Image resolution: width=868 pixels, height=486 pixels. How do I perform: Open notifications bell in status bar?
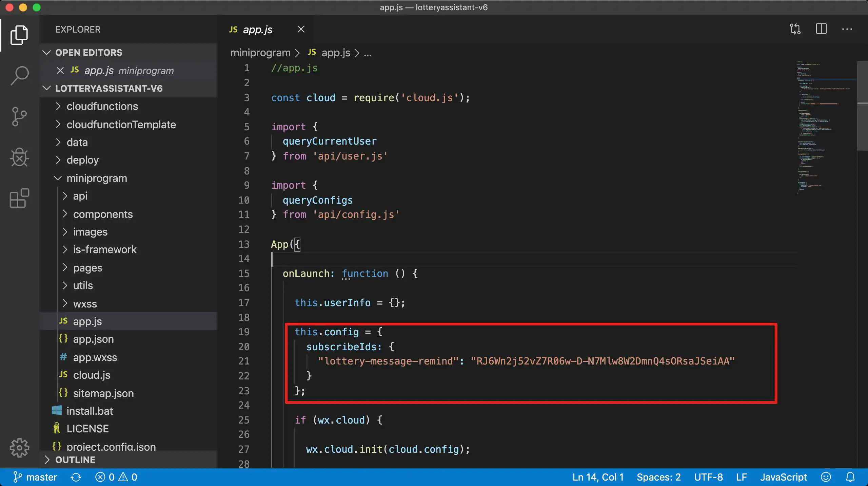[x=850, y=477]
